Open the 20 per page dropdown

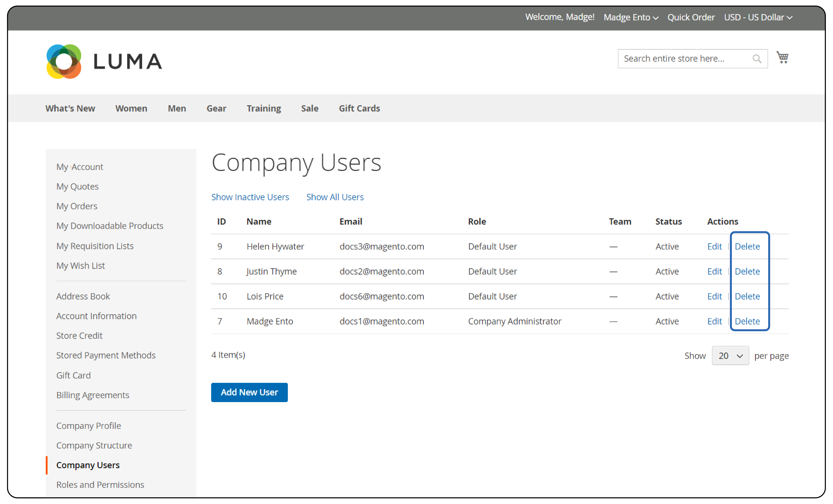(730, 356)
